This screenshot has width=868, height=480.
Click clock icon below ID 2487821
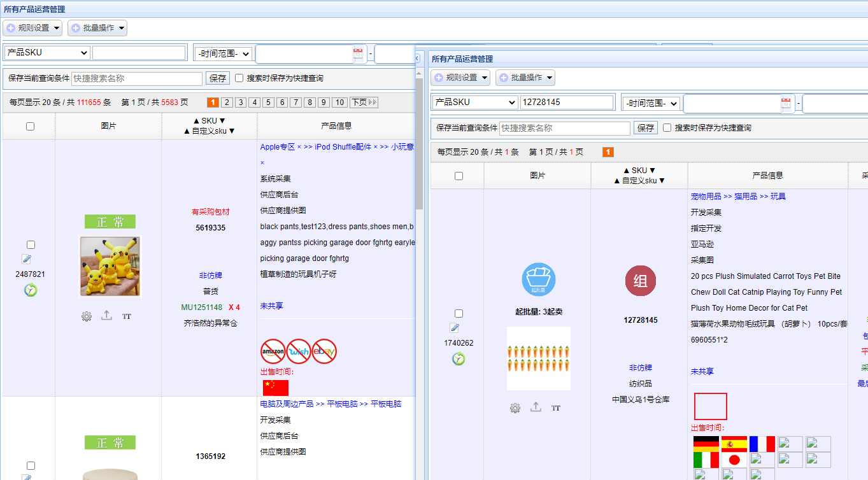[x=31, y=290]
